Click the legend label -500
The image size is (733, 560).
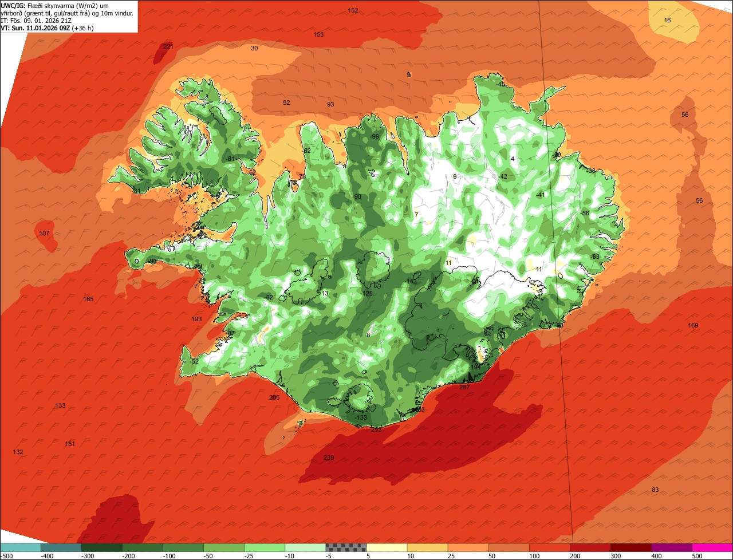coord(6,555)
